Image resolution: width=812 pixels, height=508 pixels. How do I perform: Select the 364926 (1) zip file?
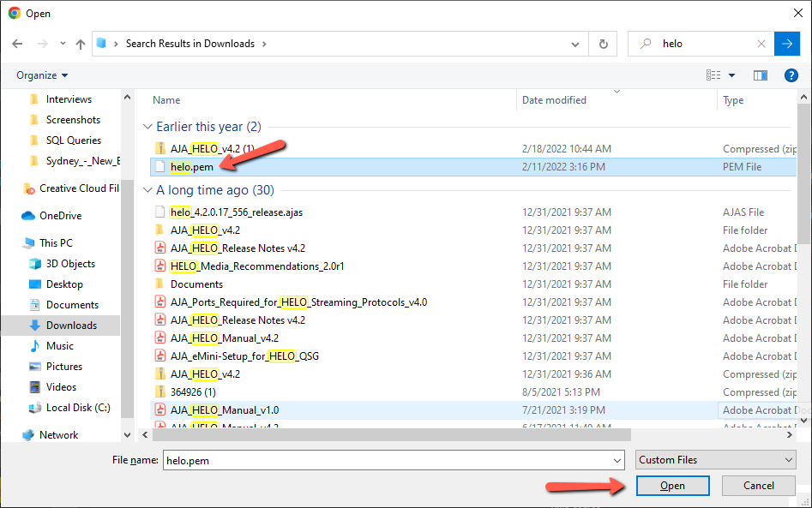tap(193, 392)
